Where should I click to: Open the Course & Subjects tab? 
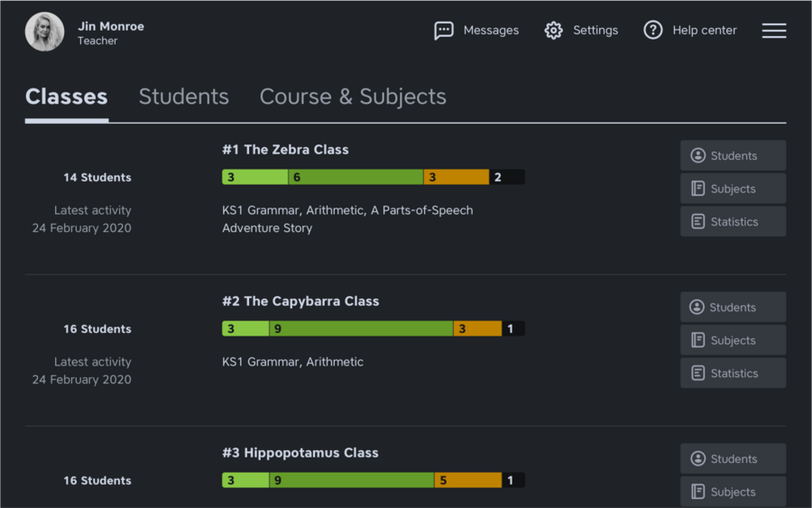coord(353,97)
